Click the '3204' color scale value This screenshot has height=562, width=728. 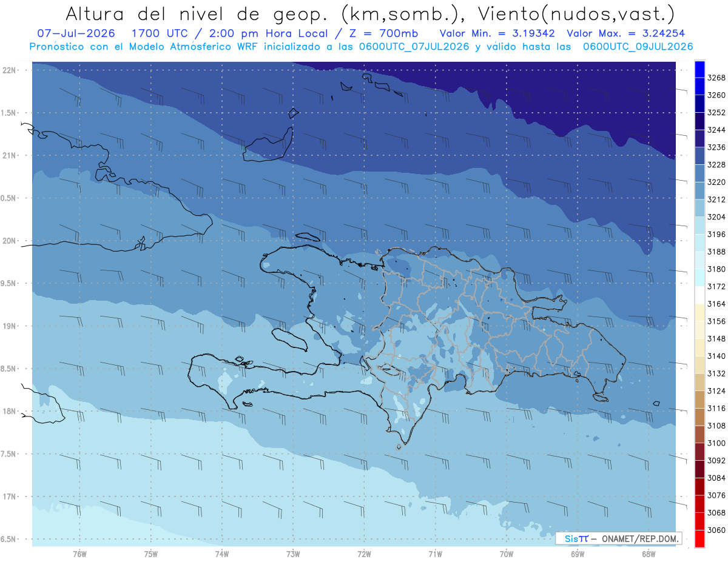716,217
